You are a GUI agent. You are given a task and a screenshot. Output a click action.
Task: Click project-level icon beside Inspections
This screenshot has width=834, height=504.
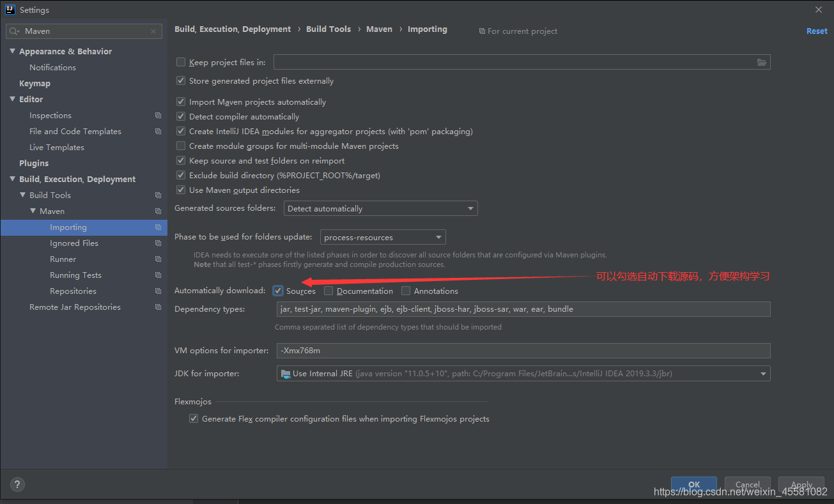158,116
